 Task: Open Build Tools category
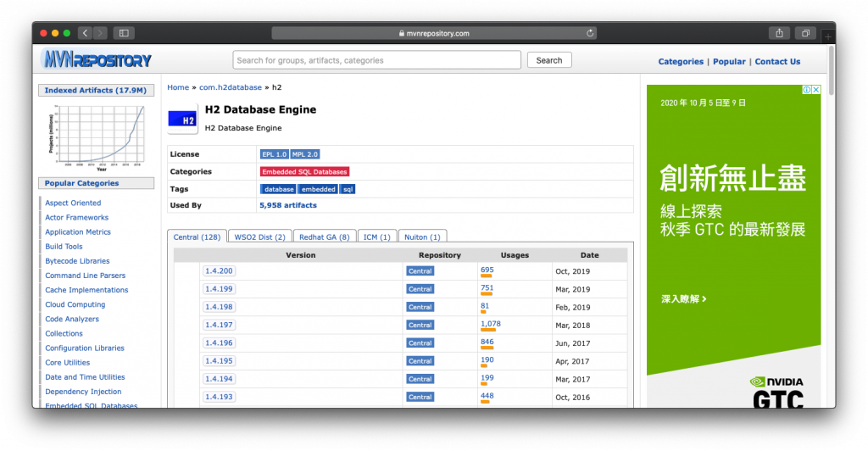pyautogui.click(x=64, y=246)
